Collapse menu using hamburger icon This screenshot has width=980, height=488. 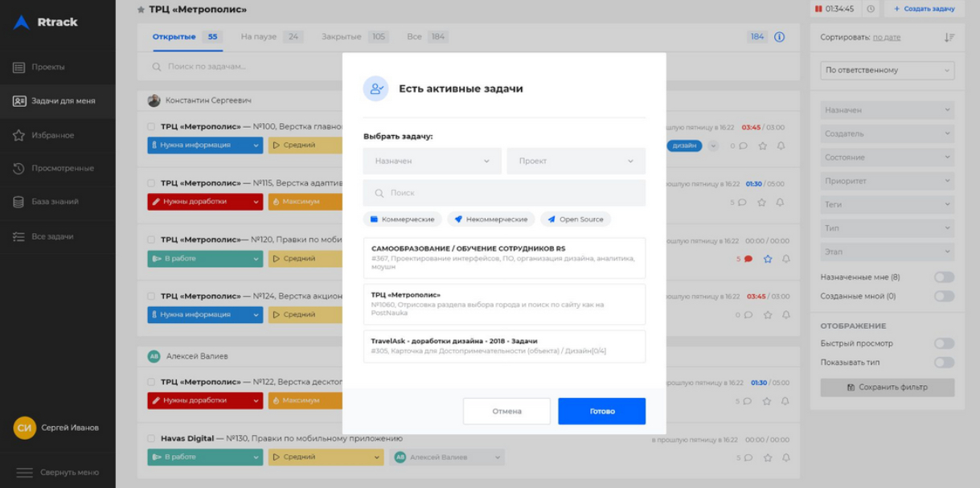[x=25, y=473]
